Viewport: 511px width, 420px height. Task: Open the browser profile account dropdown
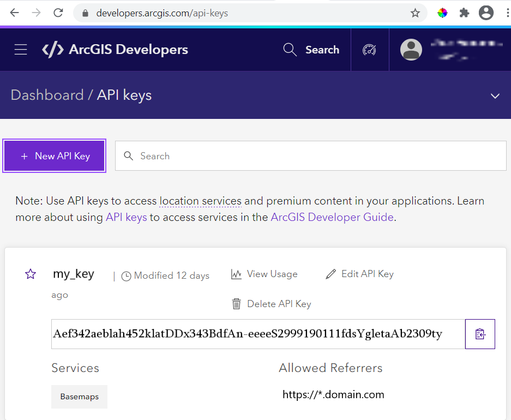pos(486,13)
